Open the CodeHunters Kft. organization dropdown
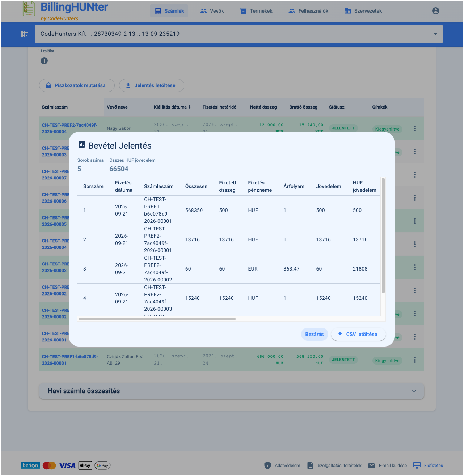Viewport: 464px width, 476px height. pos(239,34)
